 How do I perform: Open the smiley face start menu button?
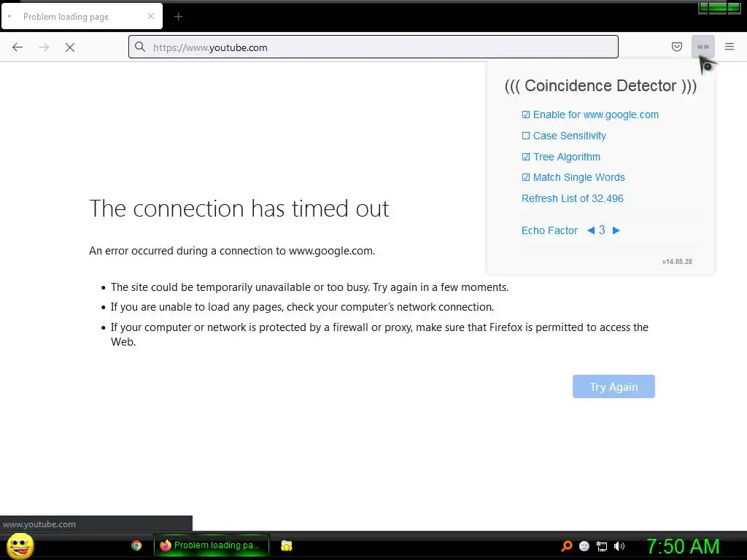[20, 545]
